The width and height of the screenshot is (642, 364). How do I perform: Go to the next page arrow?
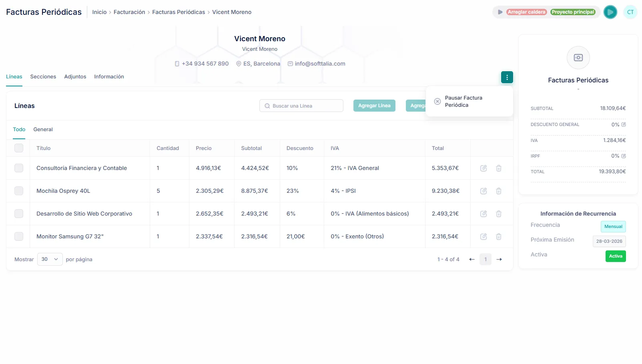[x=499, y=260]
